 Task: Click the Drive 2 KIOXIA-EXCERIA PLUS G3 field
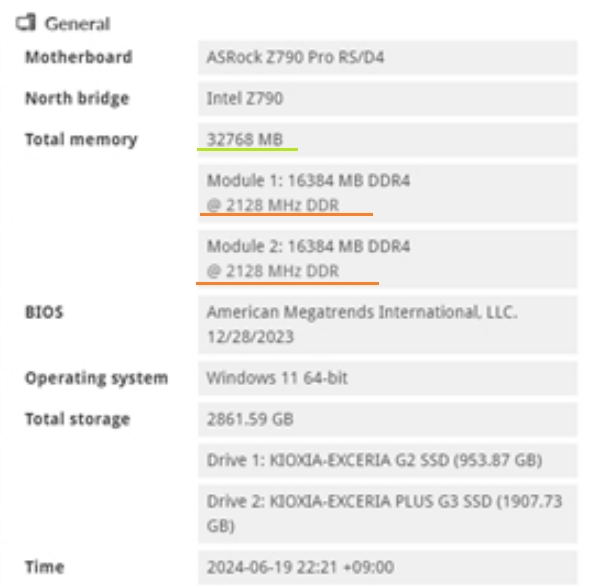coord(385,513)
